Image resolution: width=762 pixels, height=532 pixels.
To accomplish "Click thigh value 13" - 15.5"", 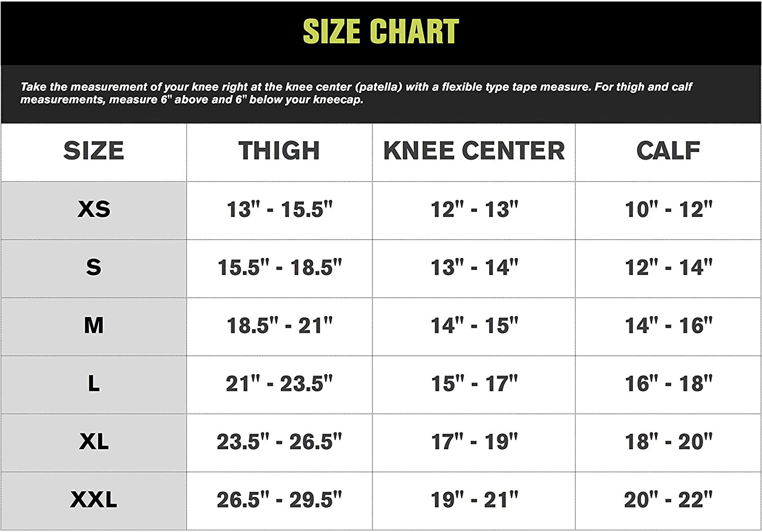I will (279, 209).
